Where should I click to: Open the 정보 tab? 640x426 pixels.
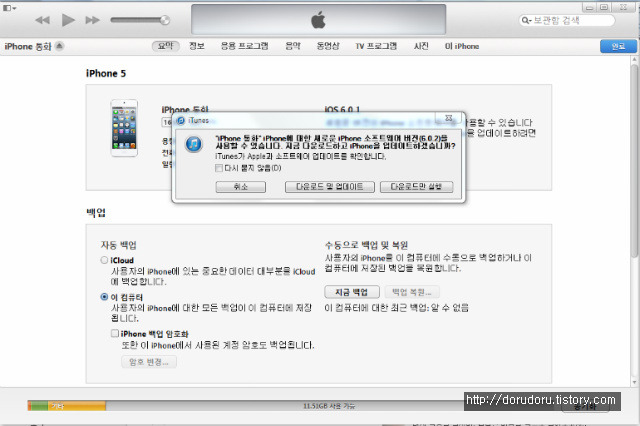click(197, 46)
